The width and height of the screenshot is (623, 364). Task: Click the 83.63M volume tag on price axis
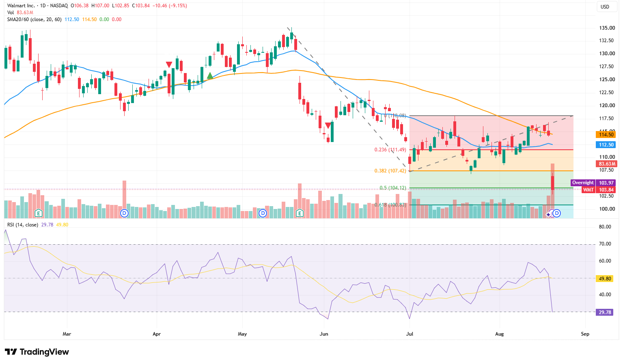(606, 164)
